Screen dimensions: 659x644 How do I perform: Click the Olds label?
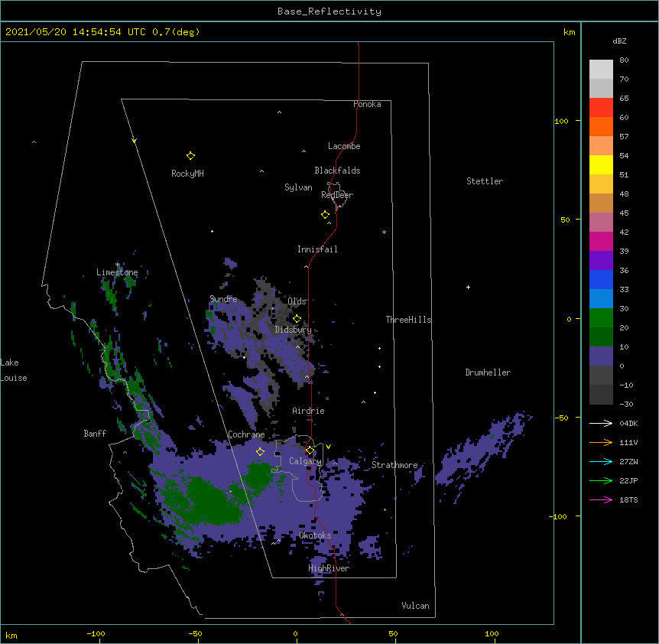297,301
